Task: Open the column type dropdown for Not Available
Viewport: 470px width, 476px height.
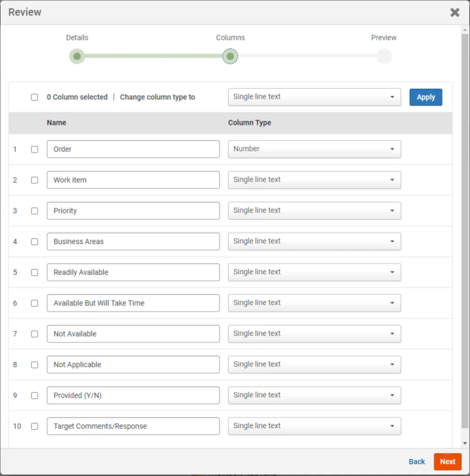Action: [x=314, y=334]
